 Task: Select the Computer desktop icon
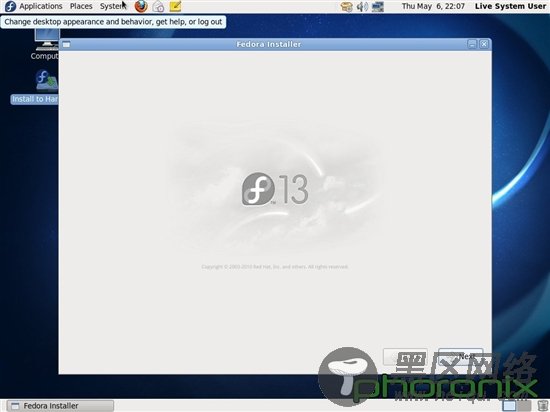coord(46,44)
